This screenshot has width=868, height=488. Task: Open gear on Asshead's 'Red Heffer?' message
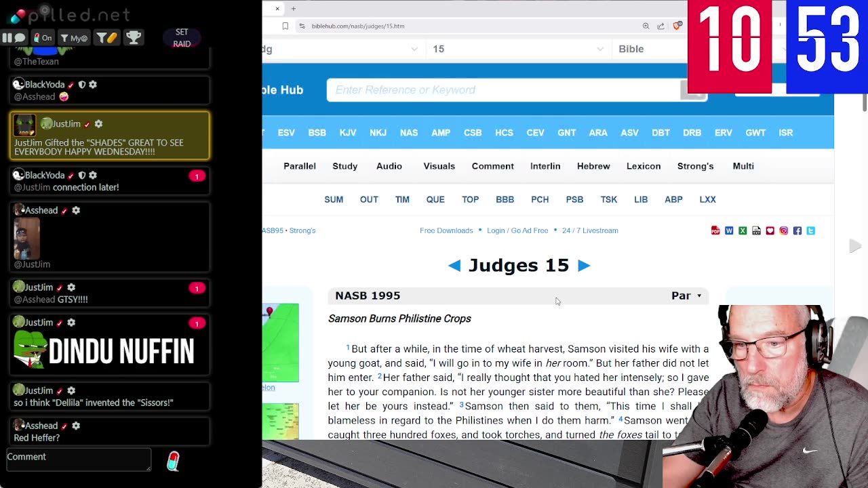click(76, 426)
